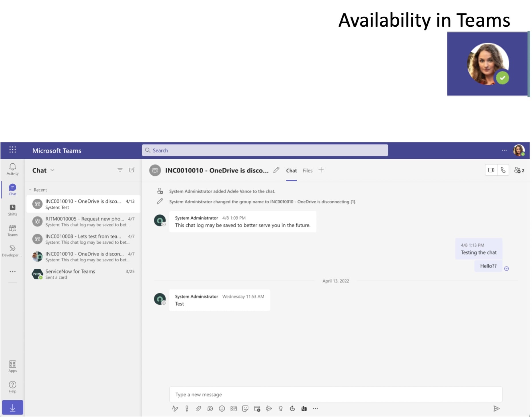This screenshot has height=419, width=532.
Task: Open the emoji picker
Action: (222, 409)
